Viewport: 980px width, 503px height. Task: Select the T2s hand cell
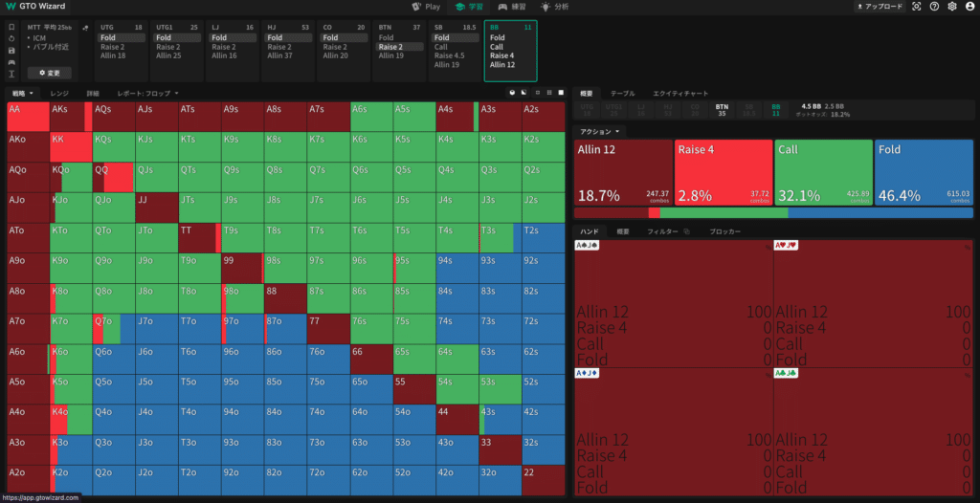pyautogui.click(x=544, y=238)
